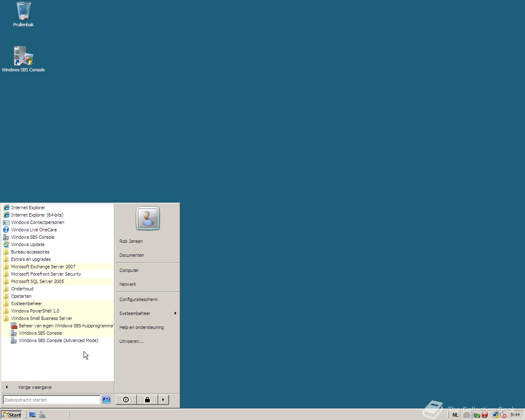Launch Internet Explorer from the program list

tap(57, 208)
